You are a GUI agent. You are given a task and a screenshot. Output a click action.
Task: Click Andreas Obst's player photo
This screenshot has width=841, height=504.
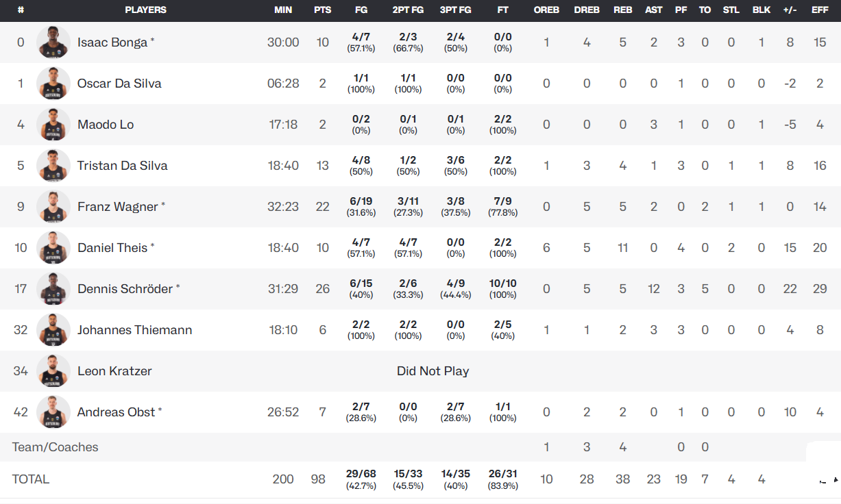tap(53, 412)
